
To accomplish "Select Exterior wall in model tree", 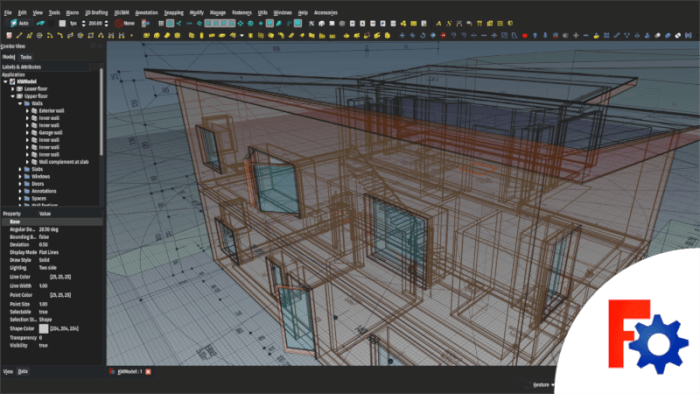I will coord(51,111).
